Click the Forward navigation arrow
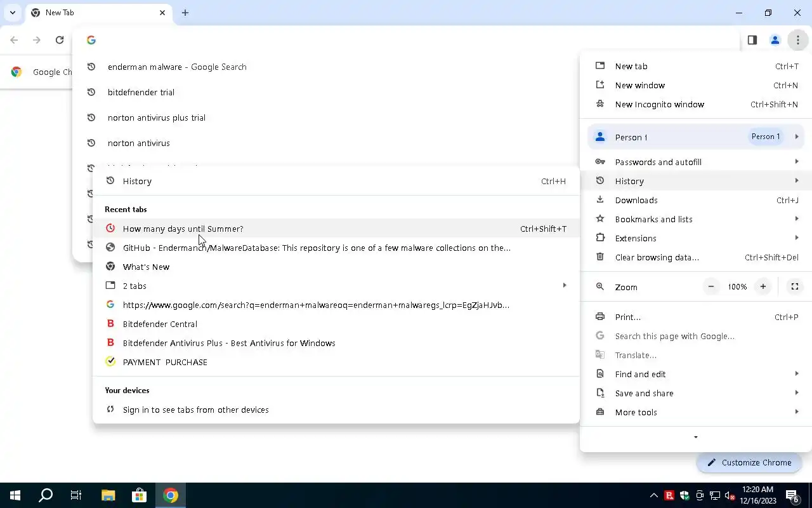The width and height of the screenshot is (812, 508). [37, 40]
